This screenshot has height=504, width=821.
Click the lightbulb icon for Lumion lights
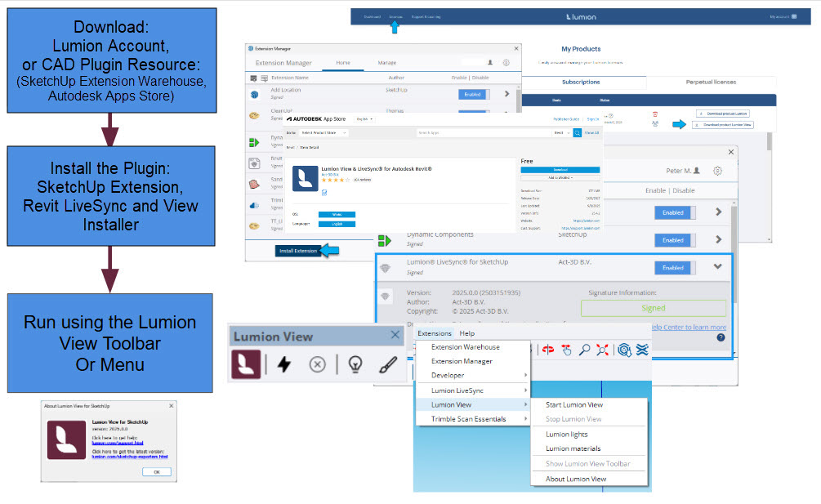click(355, 365)
